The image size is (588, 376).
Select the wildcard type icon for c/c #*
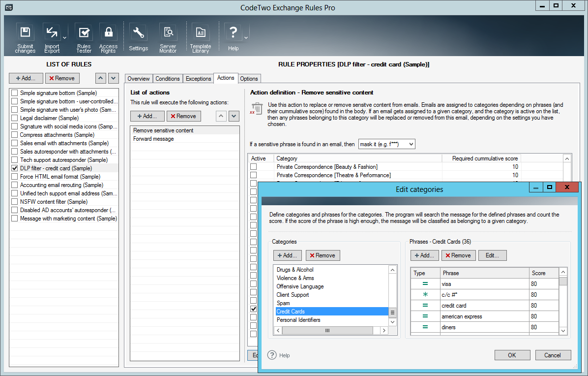[425, 295]
